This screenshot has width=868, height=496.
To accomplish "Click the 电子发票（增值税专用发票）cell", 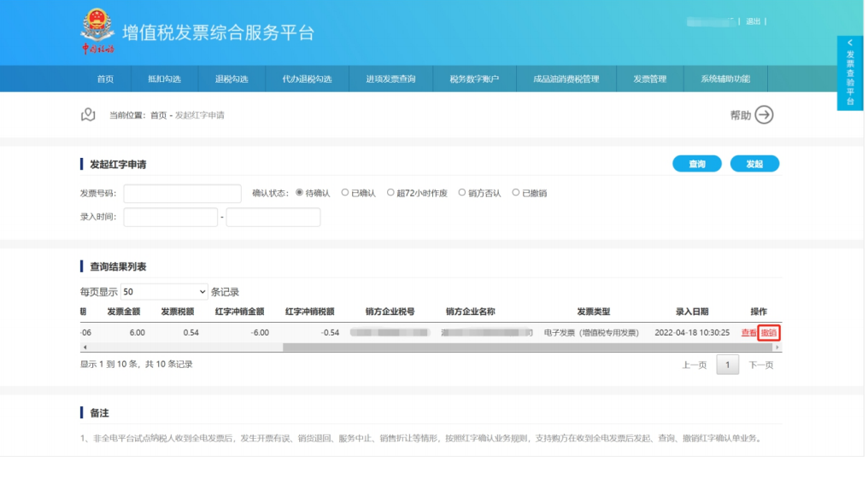I will coord(591,332).
